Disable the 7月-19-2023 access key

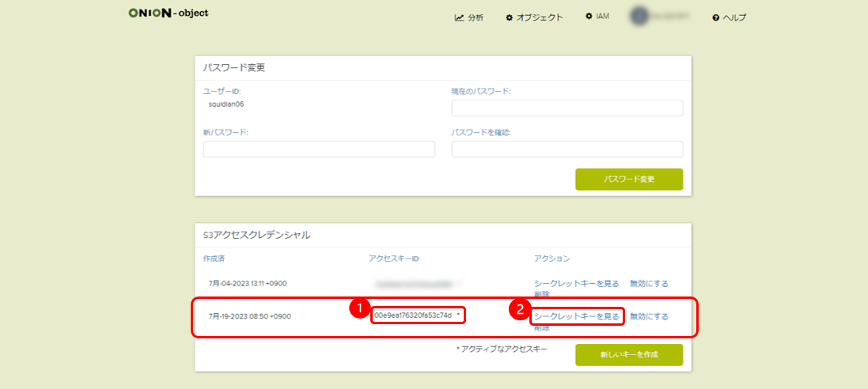[649, 316]
